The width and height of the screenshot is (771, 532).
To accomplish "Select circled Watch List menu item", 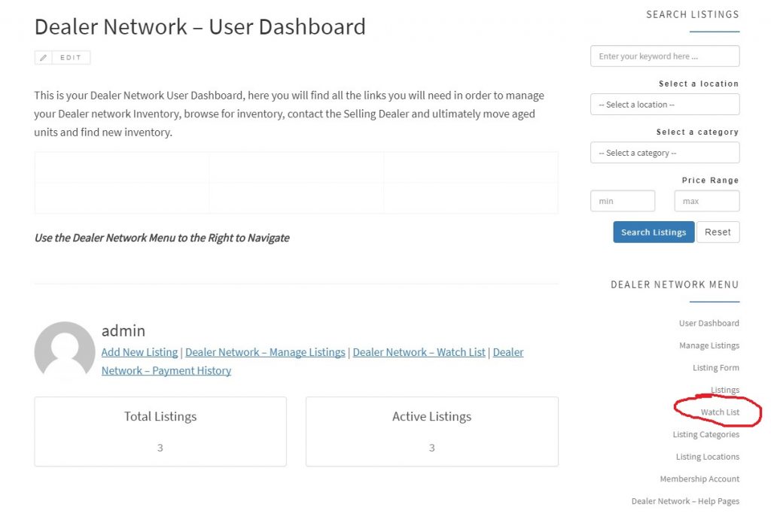I will 720,412.
